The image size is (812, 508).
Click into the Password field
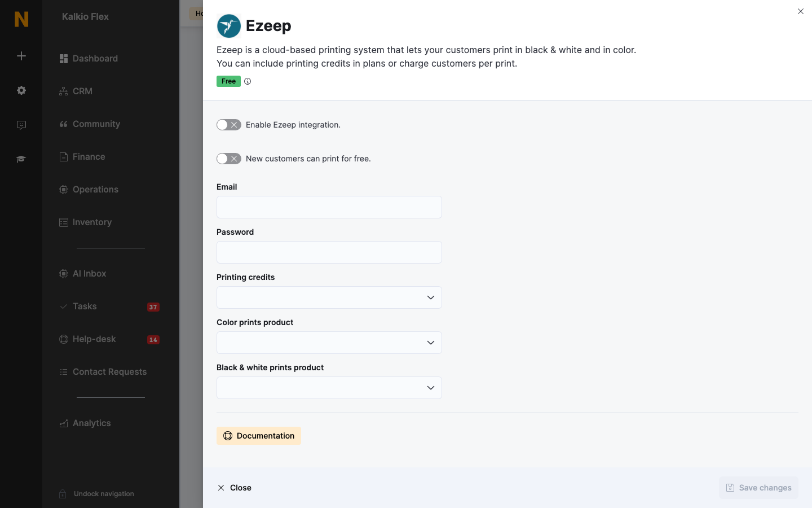pyautogui.click(x=329, y=252)
